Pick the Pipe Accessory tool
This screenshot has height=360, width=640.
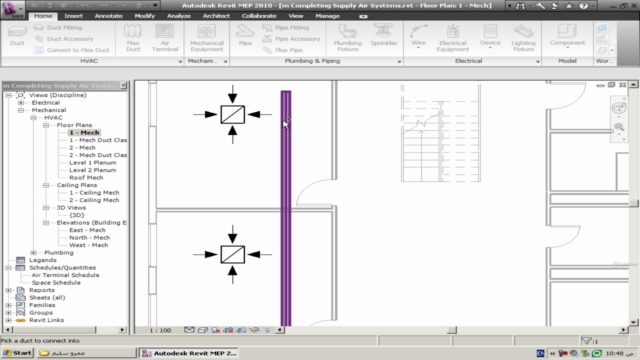coord(291,39)
